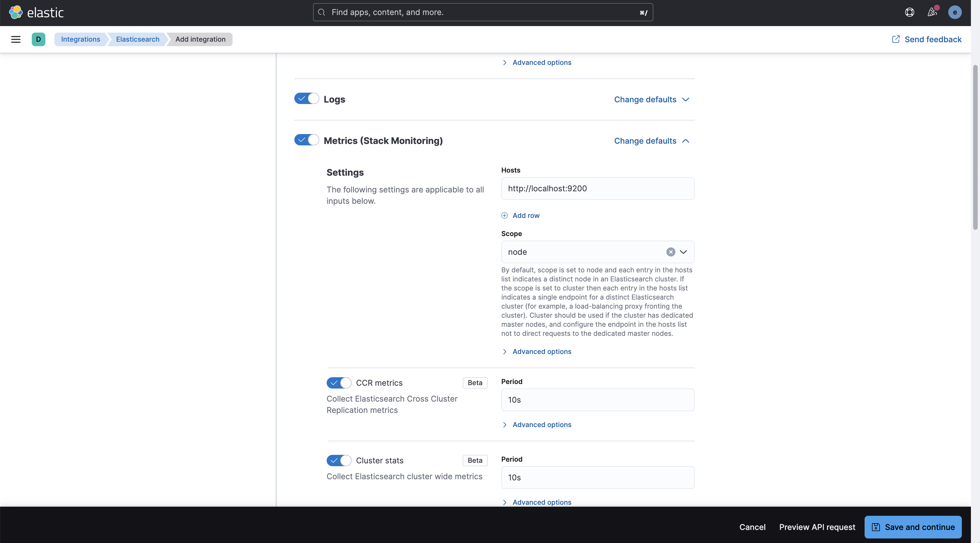Go to Integrations breadcrumb
This screenshot has width=980, height=543.
click(80, 39)
